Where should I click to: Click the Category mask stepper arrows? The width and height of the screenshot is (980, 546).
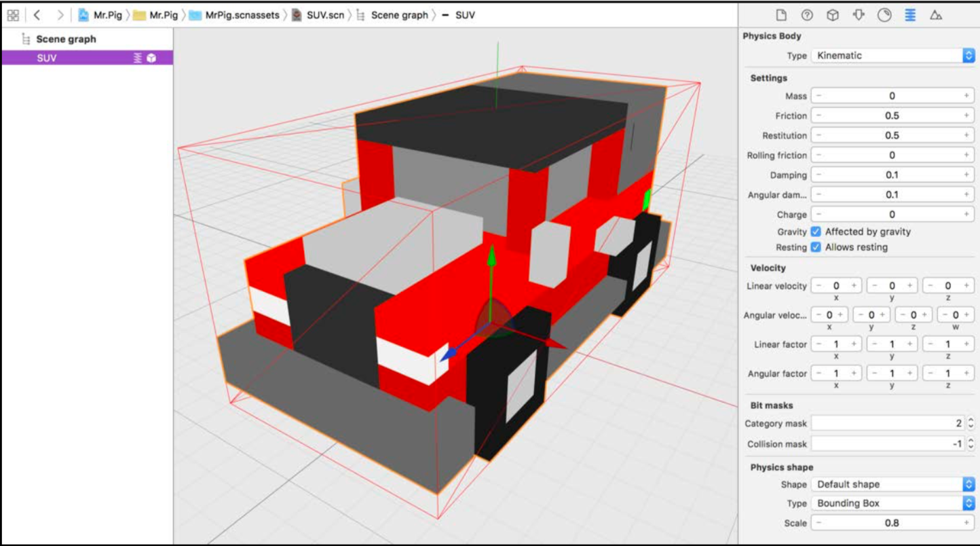(970, 424)
